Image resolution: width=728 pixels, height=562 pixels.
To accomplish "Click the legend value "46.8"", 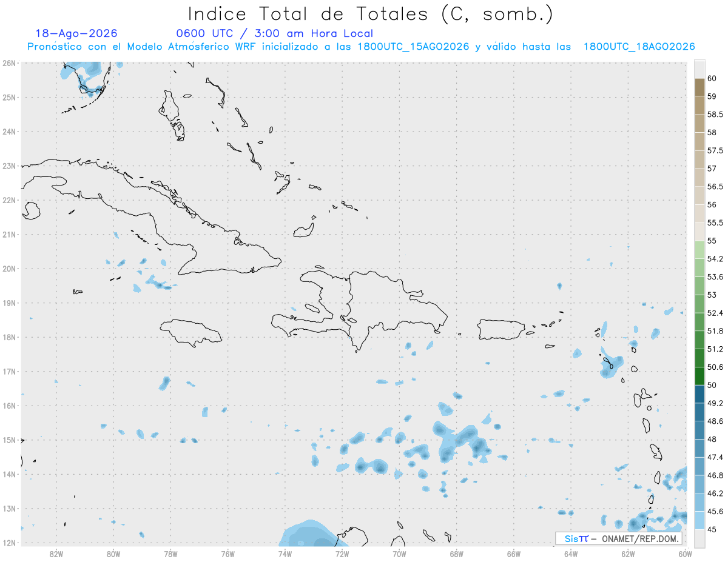I will coord(715,475).
